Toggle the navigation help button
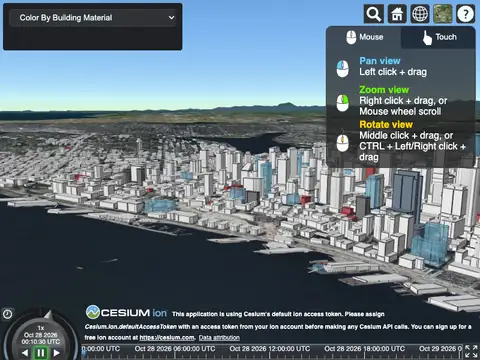480x360 pixels. (465, 14)
